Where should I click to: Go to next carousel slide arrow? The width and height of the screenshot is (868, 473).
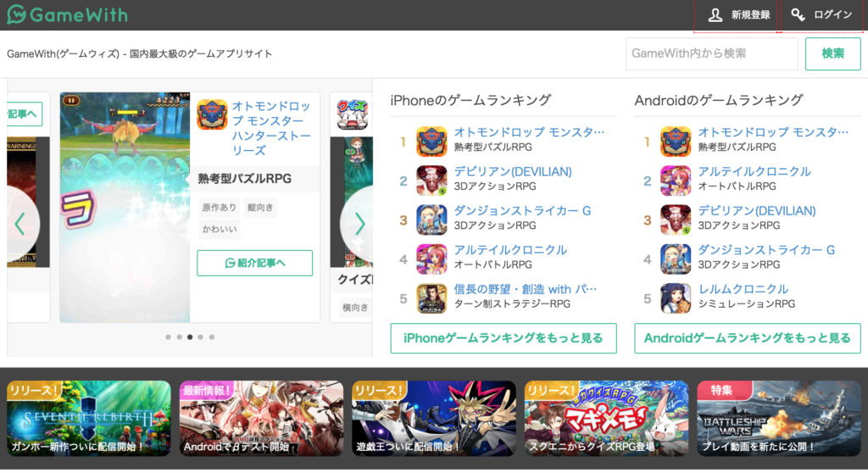click(359, 225)
